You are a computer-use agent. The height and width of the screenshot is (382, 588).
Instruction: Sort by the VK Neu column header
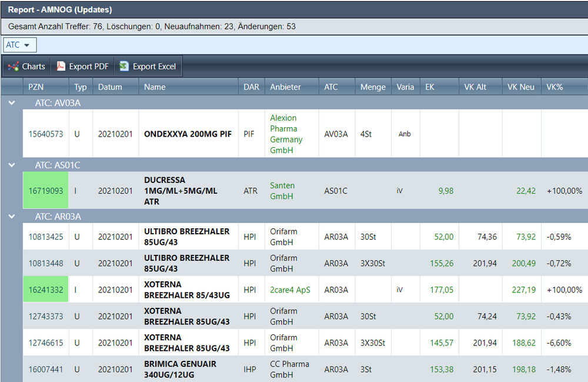tap(521, 87)
